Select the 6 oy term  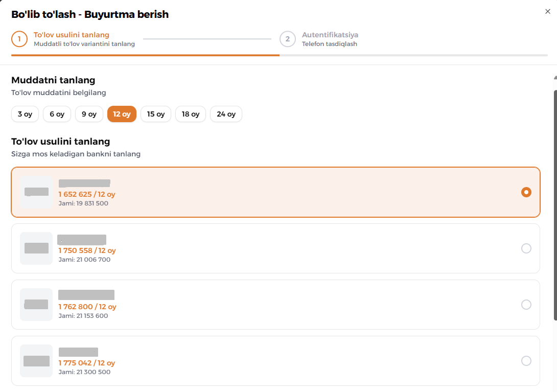point(57,114)
